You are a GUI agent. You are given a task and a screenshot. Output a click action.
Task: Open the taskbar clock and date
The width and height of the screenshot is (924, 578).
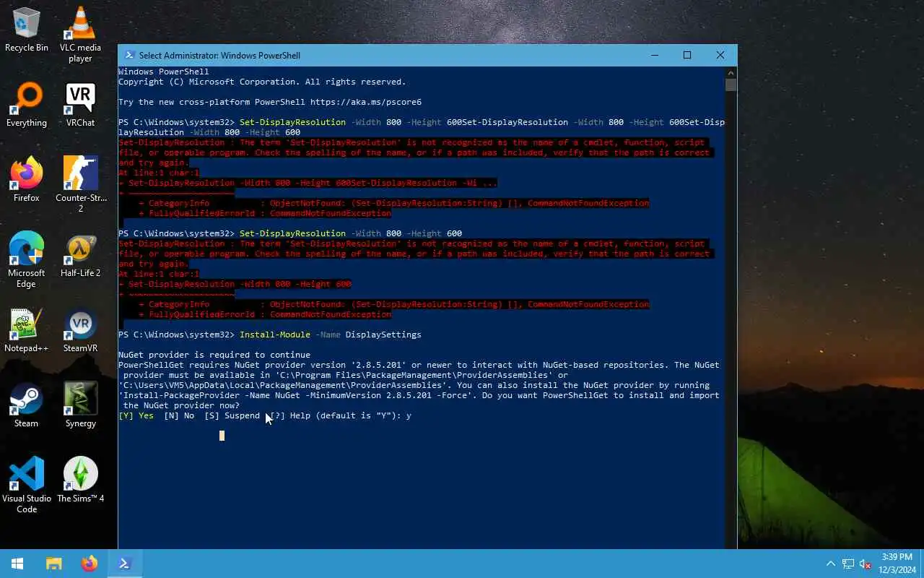pos(897,564)
